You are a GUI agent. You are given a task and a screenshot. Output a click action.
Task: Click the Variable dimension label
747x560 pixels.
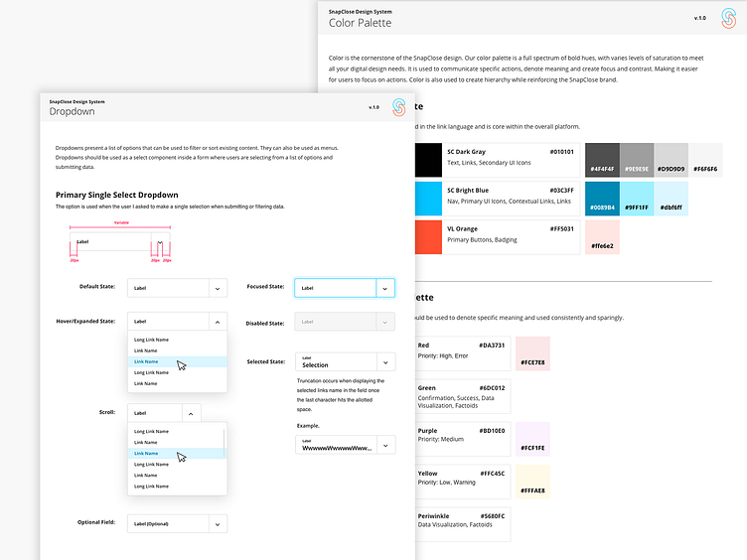point(121,222)
